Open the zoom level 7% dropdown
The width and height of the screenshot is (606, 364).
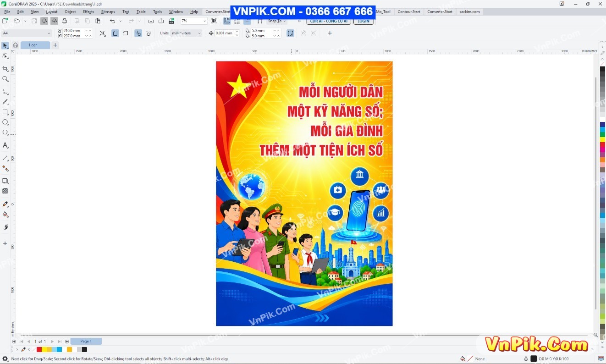204,21
